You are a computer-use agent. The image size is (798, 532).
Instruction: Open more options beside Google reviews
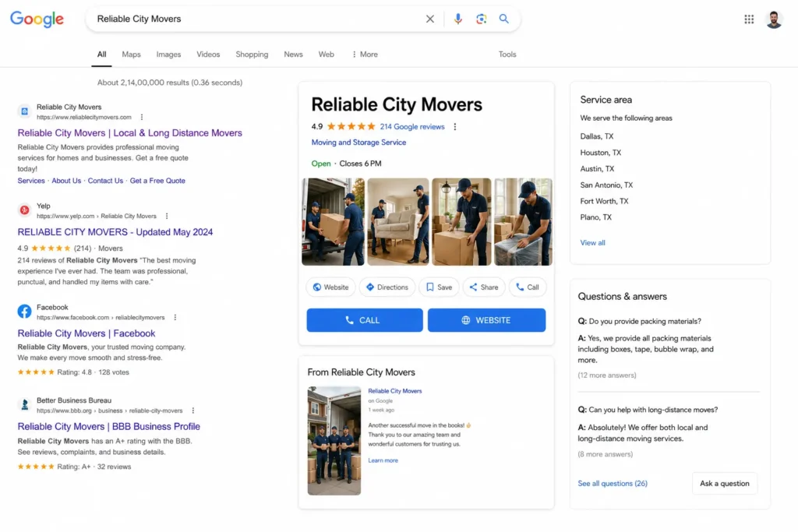(455, 127)
